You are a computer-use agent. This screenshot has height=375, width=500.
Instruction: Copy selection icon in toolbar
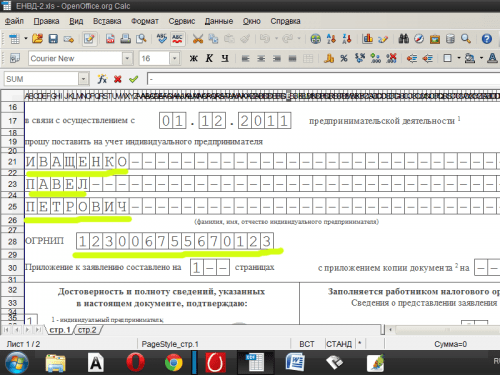[213, 39]
